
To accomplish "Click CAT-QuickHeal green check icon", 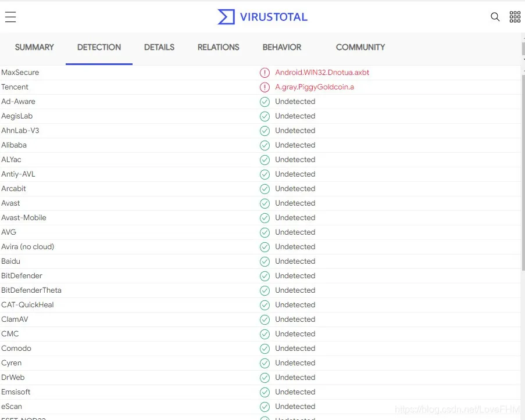I will 265,305.
